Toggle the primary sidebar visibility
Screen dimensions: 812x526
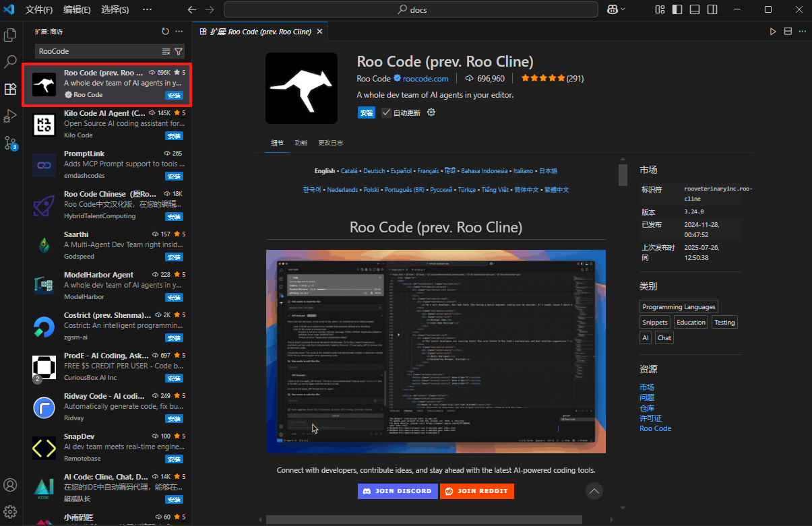click(x=677, y=9)
